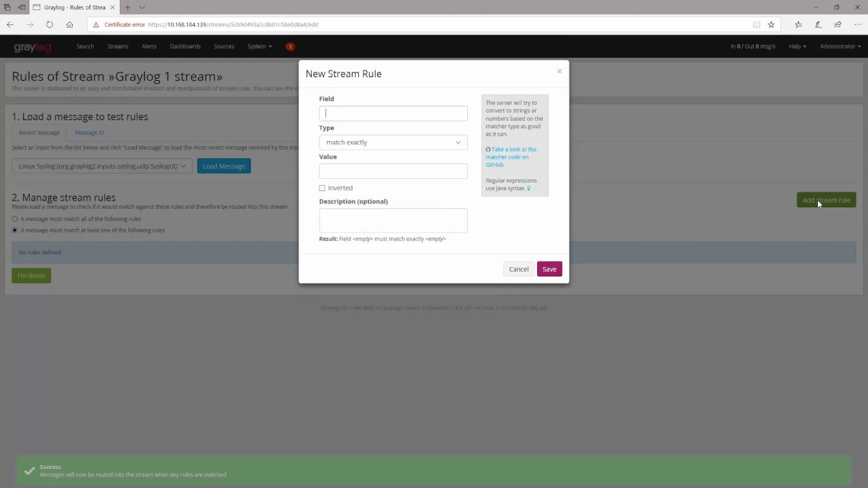Add page to favorites star
The width and height of the screenshot is (868, 488).
(771, 24)
